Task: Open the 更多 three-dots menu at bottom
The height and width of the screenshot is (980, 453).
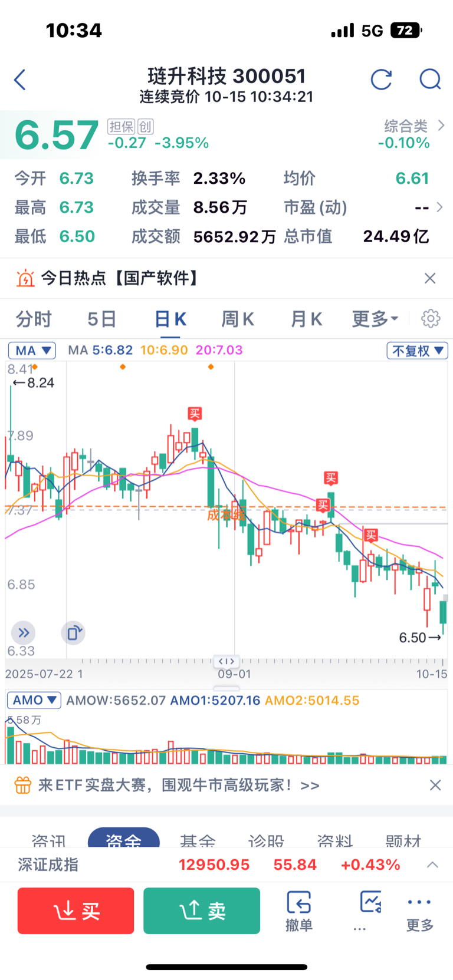Action: 419,910
